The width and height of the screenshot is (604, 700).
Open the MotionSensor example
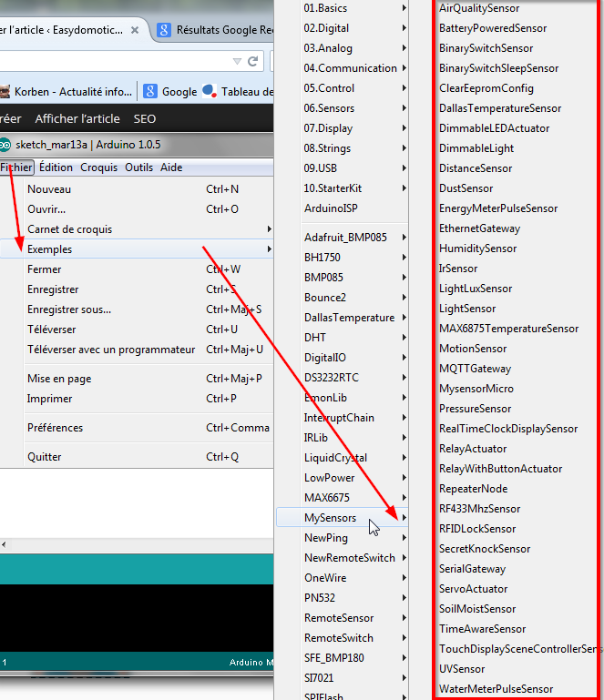click(473, 349)
